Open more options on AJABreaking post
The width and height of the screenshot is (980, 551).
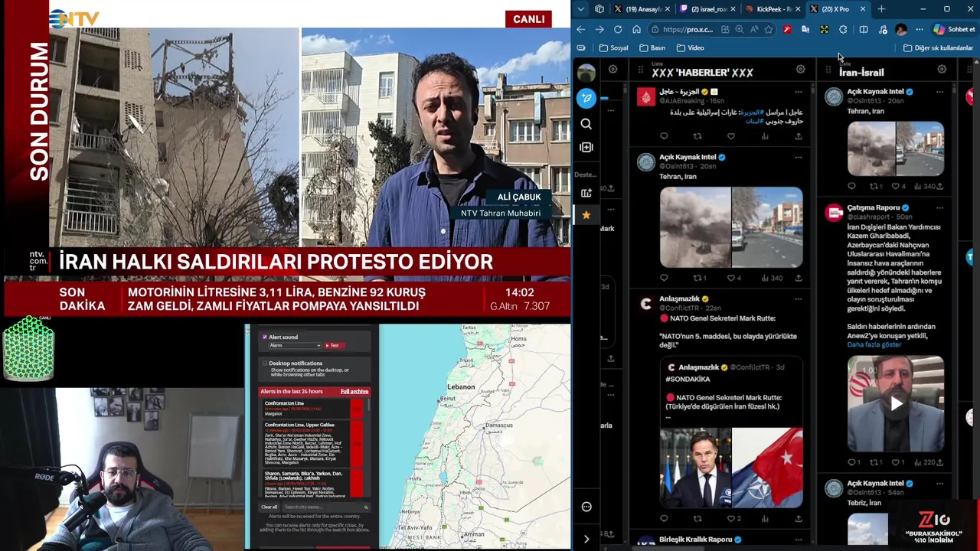799,92
